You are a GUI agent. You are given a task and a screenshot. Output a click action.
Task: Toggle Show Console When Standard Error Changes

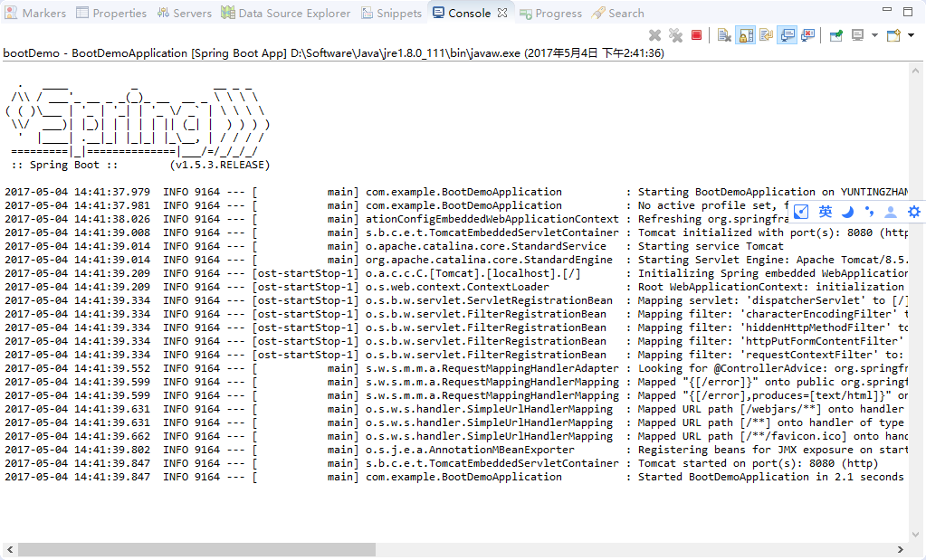pyautogui.click(x=808, y=35)
